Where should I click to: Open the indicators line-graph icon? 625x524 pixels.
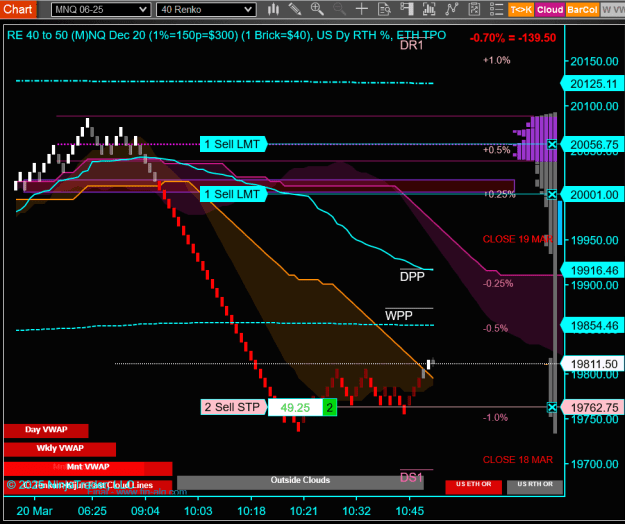[452, 9]
